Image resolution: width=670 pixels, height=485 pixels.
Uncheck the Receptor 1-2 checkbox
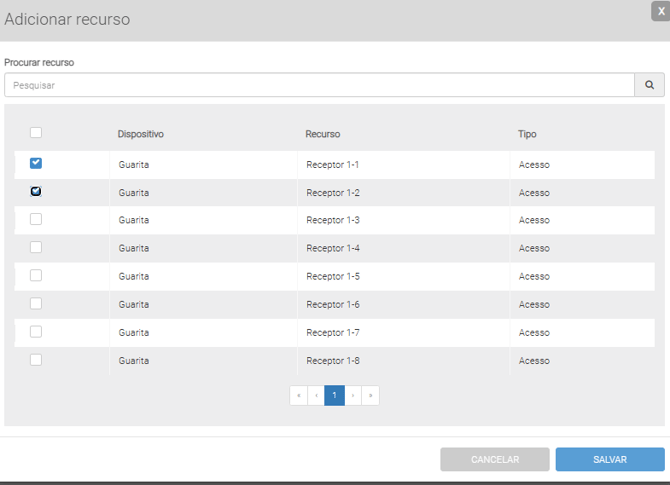tap(36, 191)
